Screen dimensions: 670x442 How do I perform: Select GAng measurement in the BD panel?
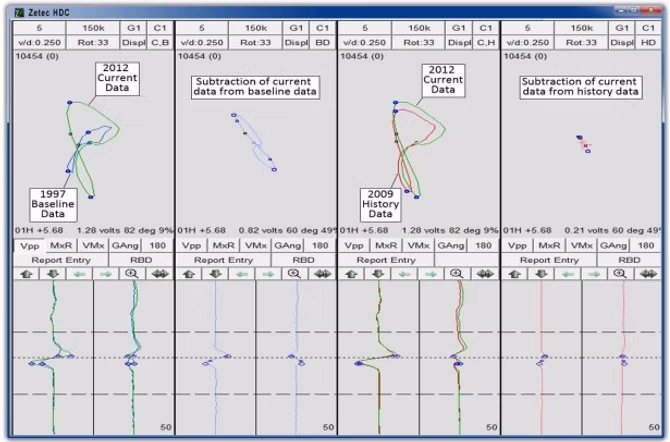288,246
